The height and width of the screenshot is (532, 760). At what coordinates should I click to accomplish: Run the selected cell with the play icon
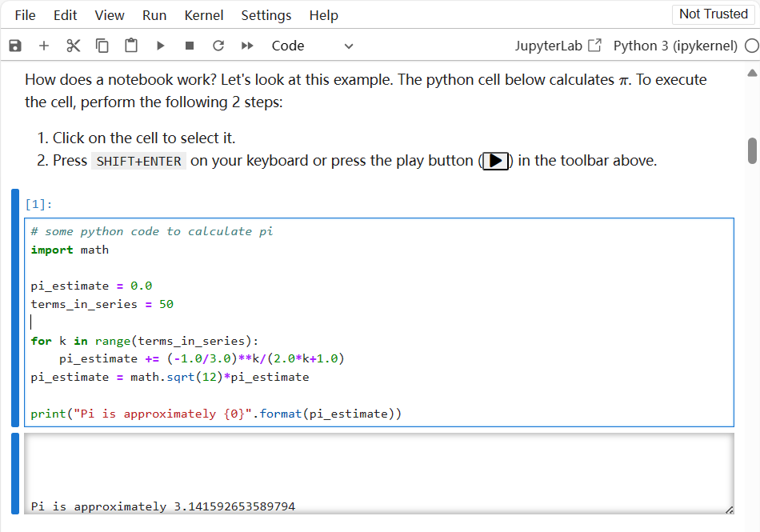pyautogui.click(x=160, y=46)
